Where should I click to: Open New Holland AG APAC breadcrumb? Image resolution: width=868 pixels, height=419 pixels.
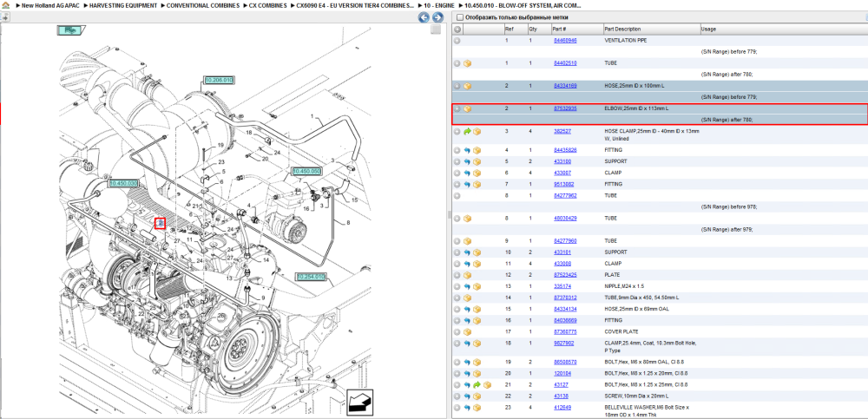(50, 5)
